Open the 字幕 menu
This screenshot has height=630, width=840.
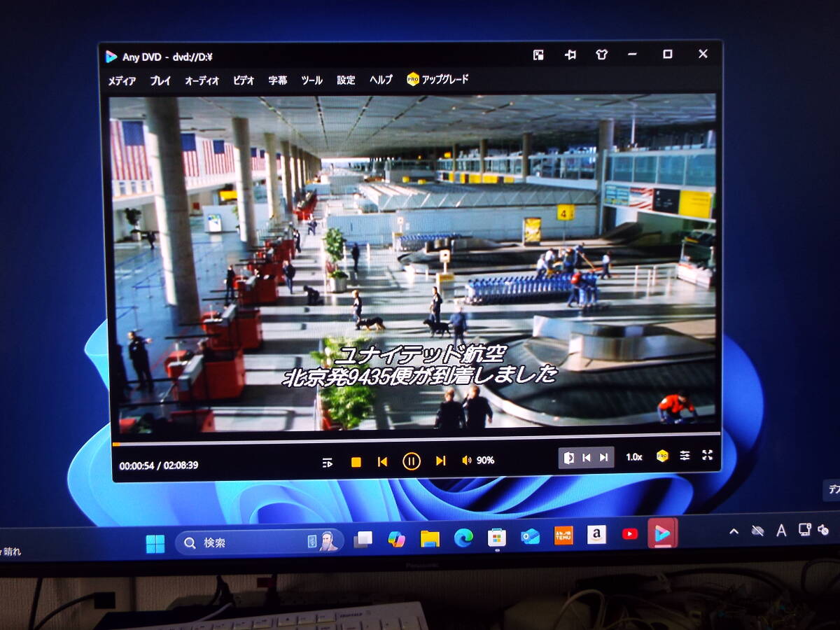(278, 80)
